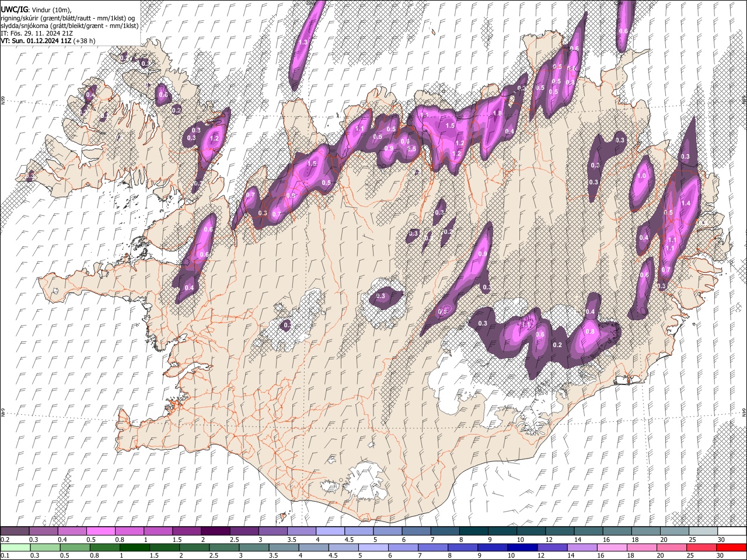747x560 pixels.
Task: Pick upper legend swatch between 7 and 8
Action: [x=445, y=531]
